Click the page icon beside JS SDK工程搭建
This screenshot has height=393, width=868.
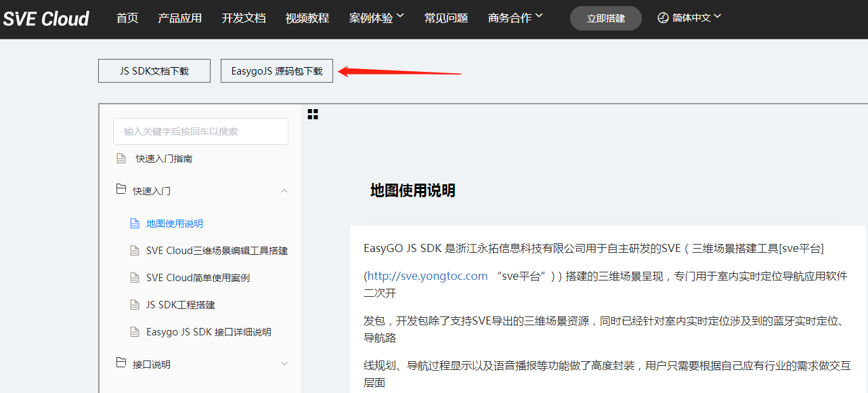pyautogui.click(x=135, y=305)
